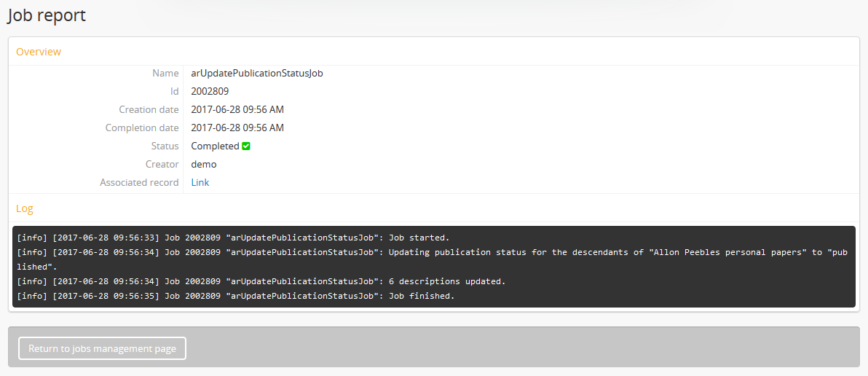The image size is (868, 376).
Task: Click the 'Job started' log line
Action: click(233, 238)
